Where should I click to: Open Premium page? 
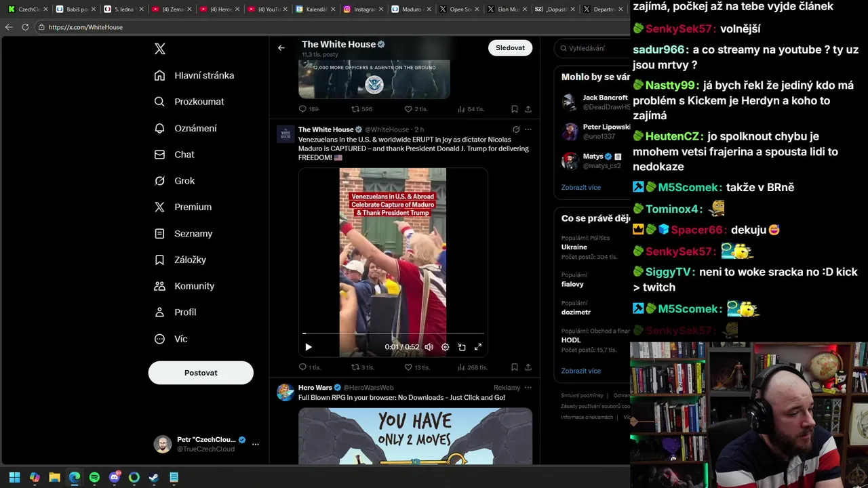point(183,207)
